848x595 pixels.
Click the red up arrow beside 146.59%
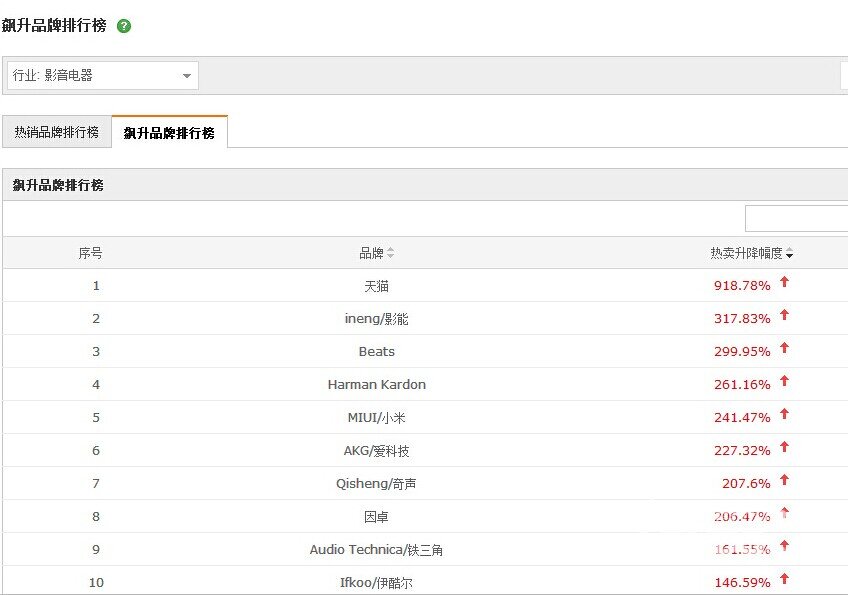click(x=784, y=579)
